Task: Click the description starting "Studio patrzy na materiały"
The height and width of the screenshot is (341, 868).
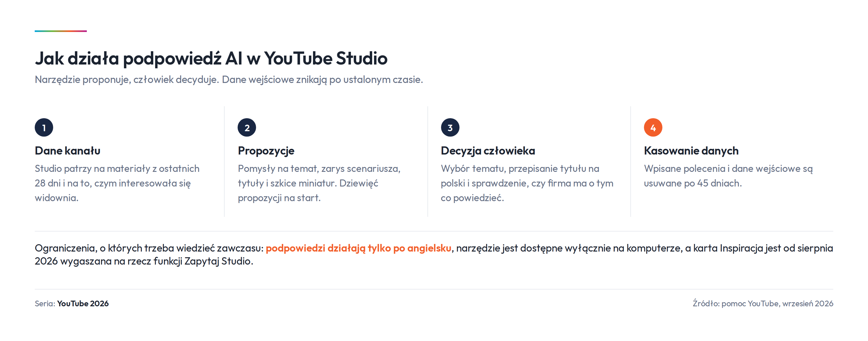Action: 117,183
